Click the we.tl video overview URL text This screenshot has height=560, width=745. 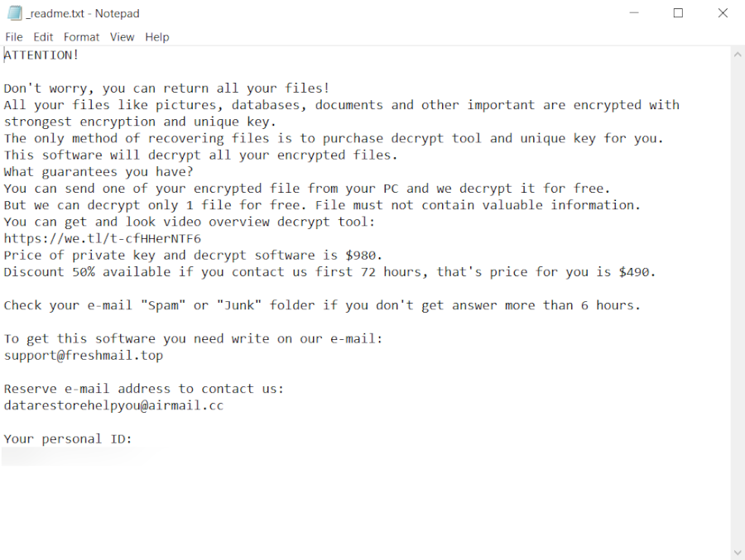102,238
